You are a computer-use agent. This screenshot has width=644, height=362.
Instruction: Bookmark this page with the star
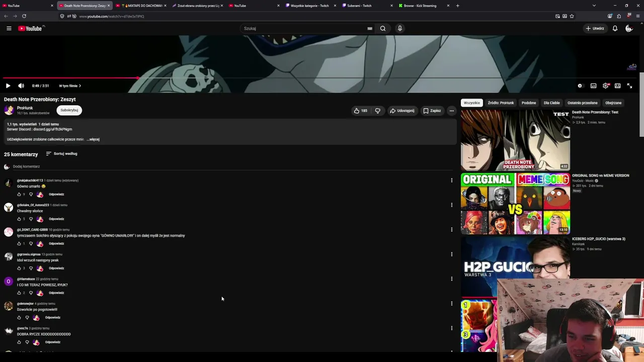(x=572, y=16)
